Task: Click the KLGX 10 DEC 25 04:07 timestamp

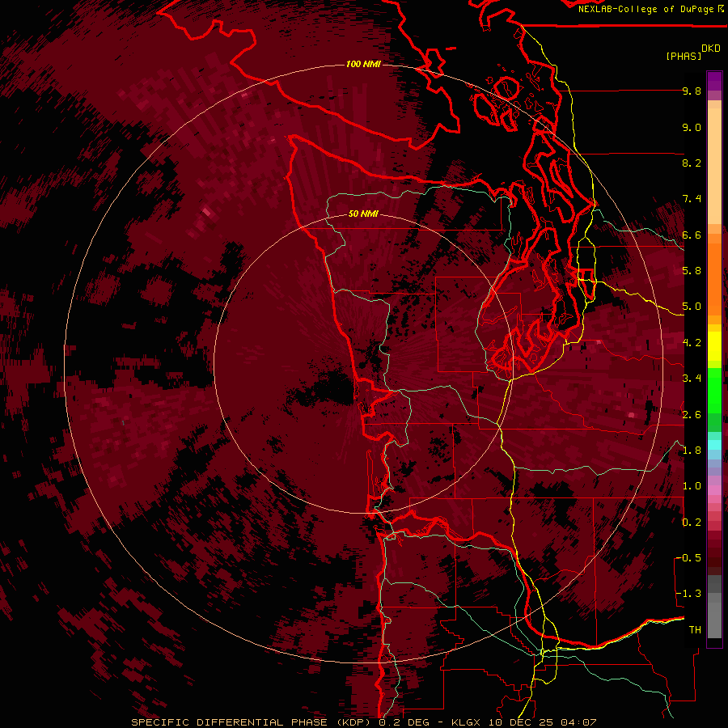Action: pyautogui.click(x=524, y=722)
